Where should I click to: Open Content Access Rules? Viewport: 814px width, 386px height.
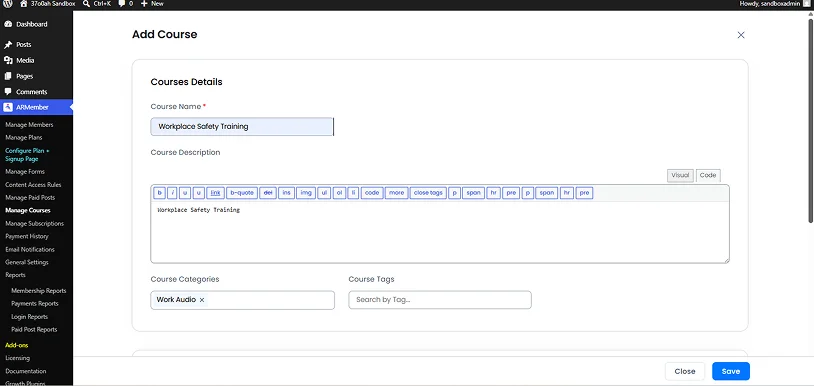(x=33, y=185)
